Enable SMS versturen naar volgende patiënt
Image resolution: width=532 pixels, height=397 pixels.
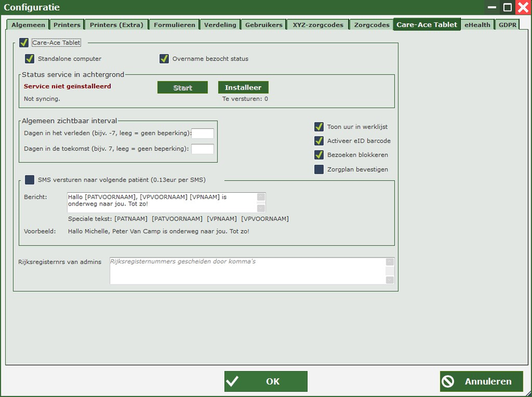click(29, 180)
